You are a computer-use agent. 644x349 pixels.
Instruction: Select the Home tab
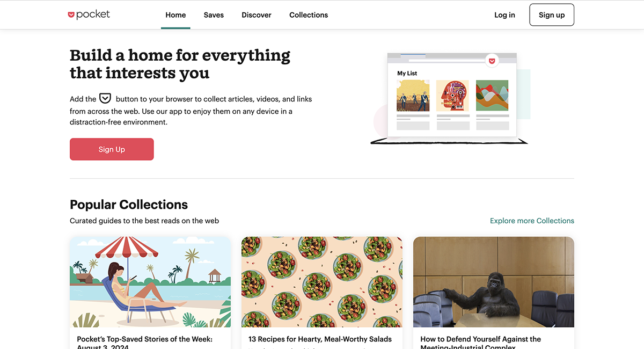175,14
